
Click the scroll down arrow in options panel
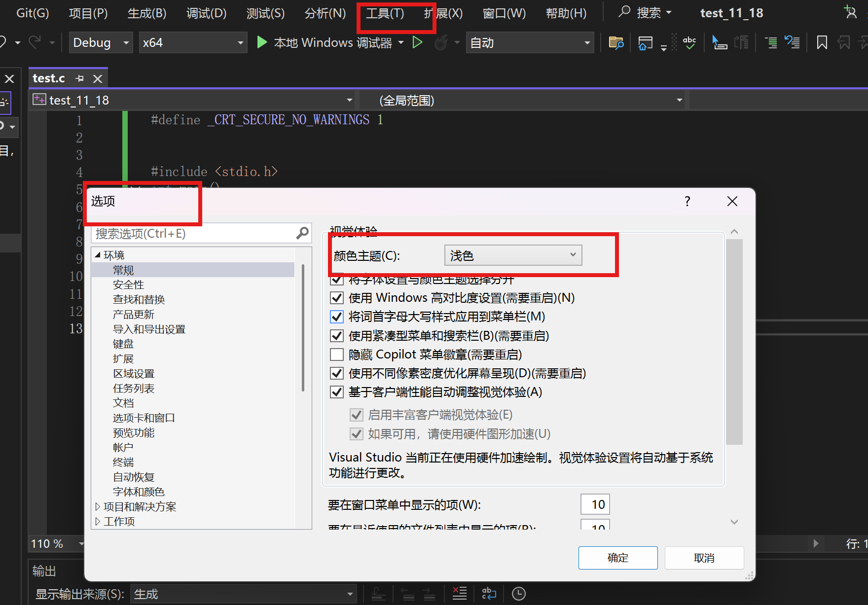(x=734, y=522)
